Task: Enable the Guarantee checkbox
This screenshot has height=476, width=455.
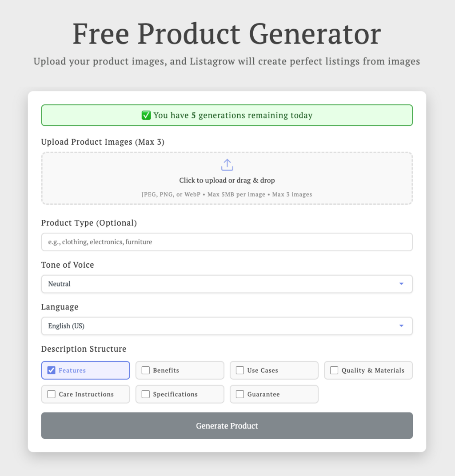Action: pyautogui.click(x=240, y=394)
